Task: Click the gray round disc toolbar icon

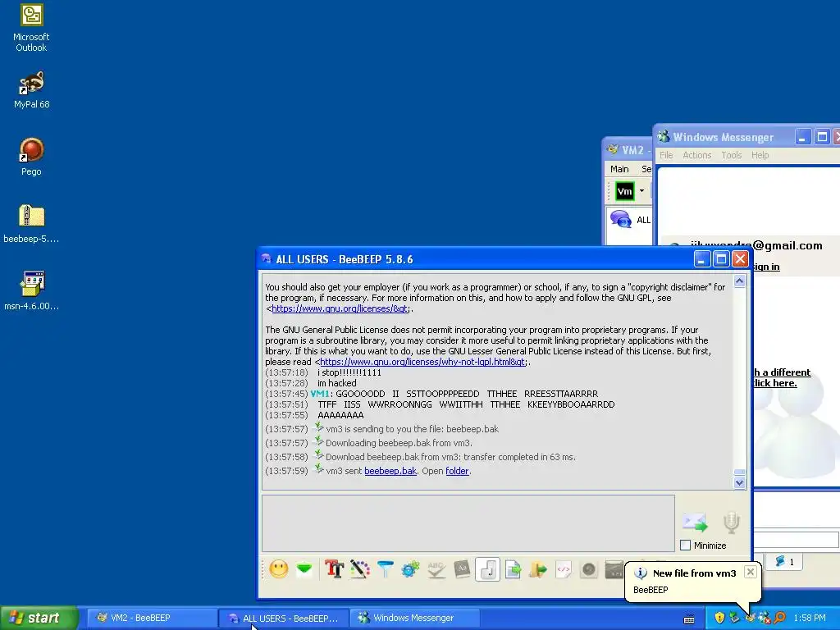Action: [589, 569]
